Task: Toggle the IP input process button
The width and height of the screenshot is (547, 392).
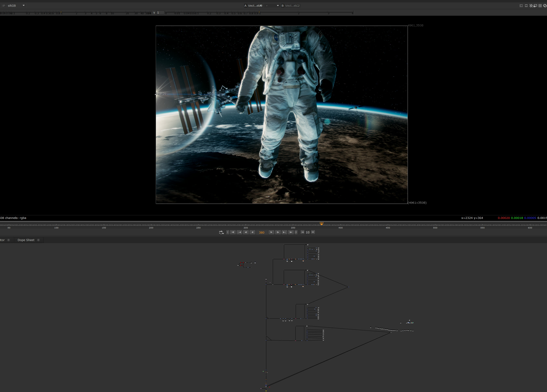Action: 4,5
